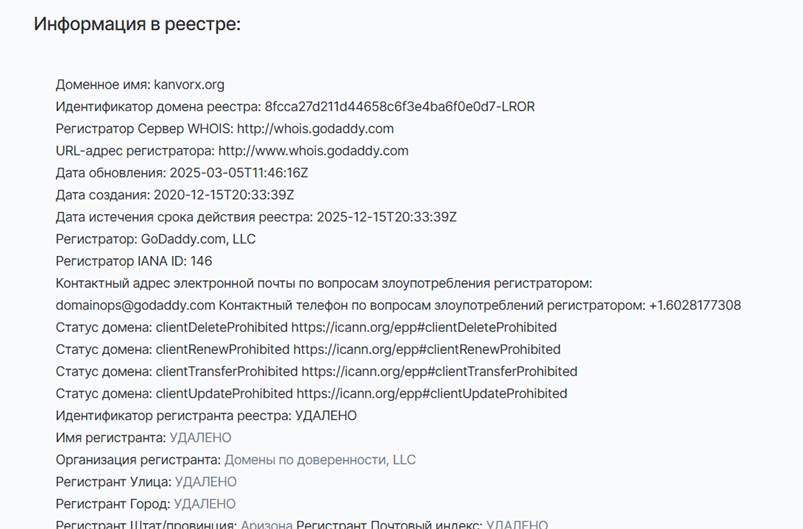Open the icann.org clientUpdateProhibited link
The width and height of the screenshot is (803, 529).
coord(432,393)
